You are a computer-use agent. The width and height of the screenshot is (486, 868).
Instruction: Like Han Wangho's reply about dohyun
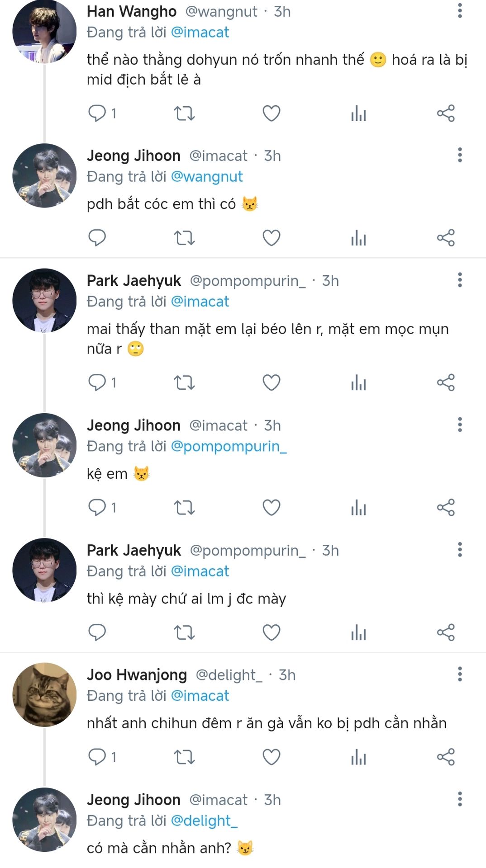pyautogui.click(x=272, y=113)
